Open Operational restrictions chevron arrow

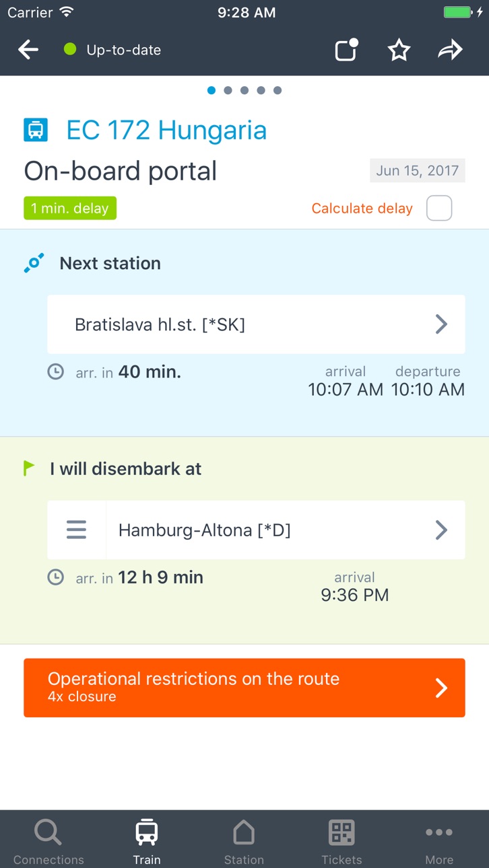coord(441,688)
